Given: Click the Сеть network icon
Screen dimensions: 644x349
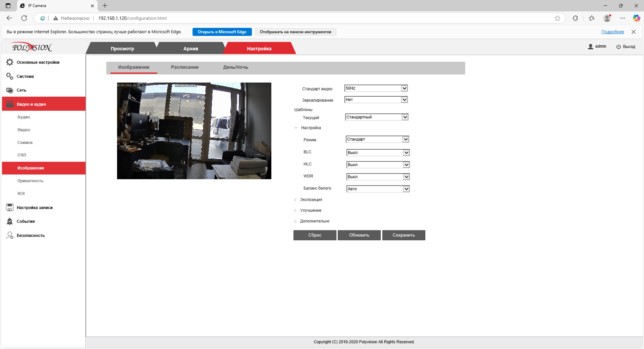Looking at the screenshot, I should pyautogui.click(x=10, y=90).
